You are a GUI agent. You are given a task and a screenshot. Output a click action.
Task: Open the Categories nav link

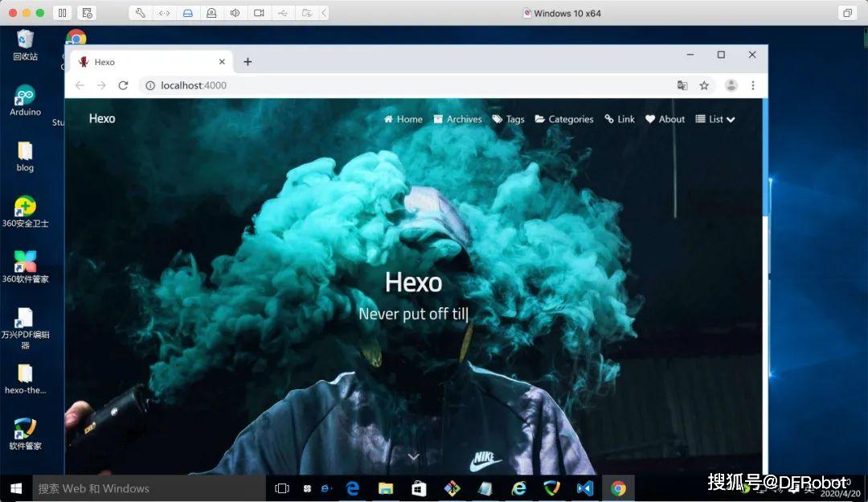[x=564, y=119]
